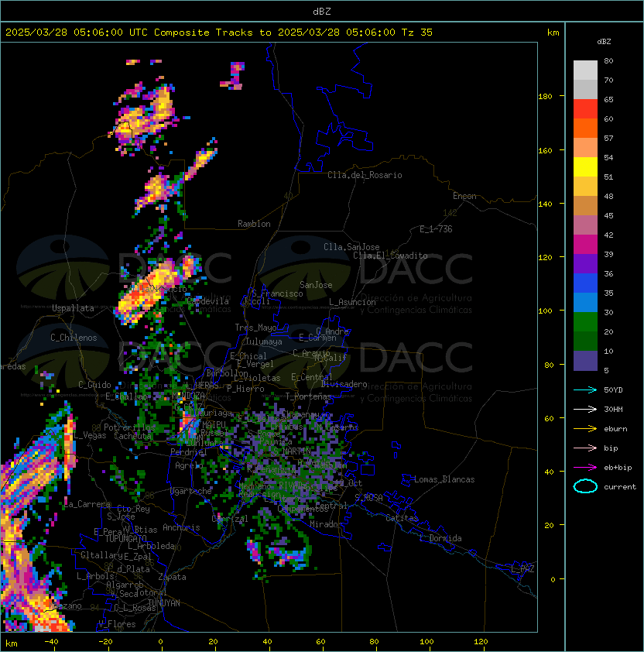Pick the bright yellow 51-54 dBZ swatch
Screen dimensions: 644x652
[x=585, y=166]
